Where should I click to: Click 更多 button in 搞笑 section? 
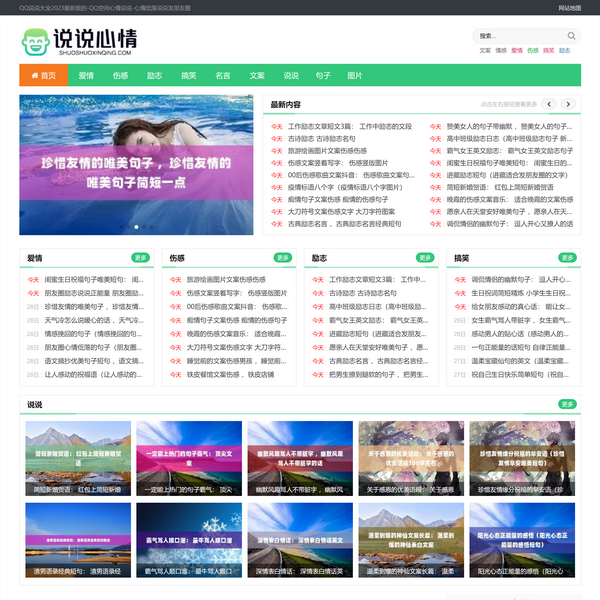coord(566,258)
